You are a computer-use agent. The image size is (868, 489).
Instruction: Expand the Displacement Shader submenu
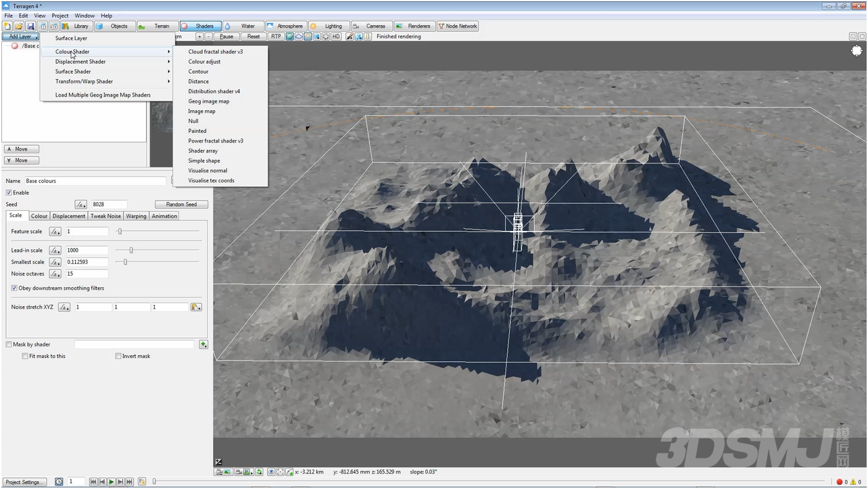point(107,61)
